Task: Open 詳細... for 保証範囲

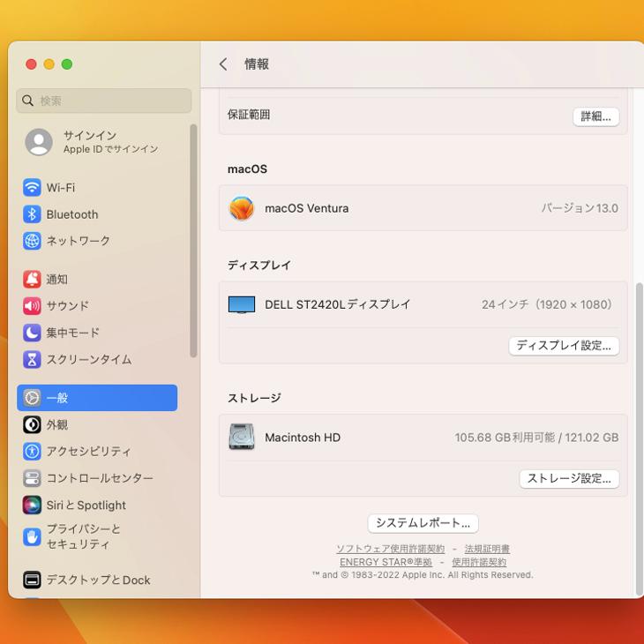Action: coord(596,116)
